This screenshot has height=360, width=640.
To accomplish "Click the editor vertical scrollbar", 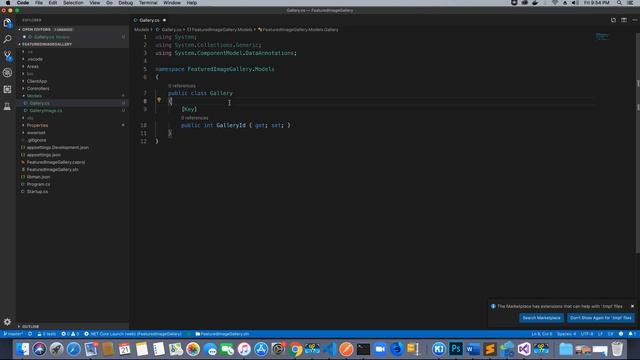I will coord(638,143).
